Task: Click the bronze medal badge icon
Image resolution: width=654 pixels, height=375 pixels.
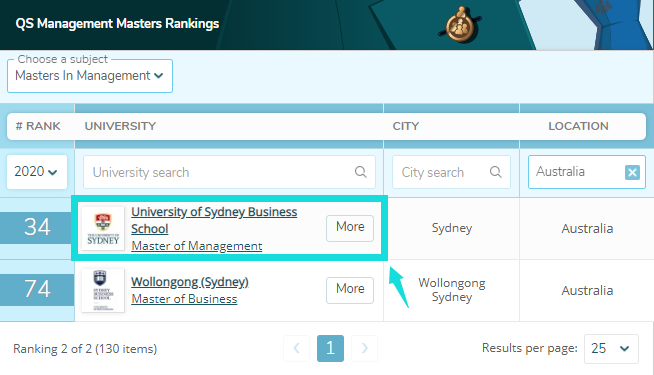Action: click(460, 25)
